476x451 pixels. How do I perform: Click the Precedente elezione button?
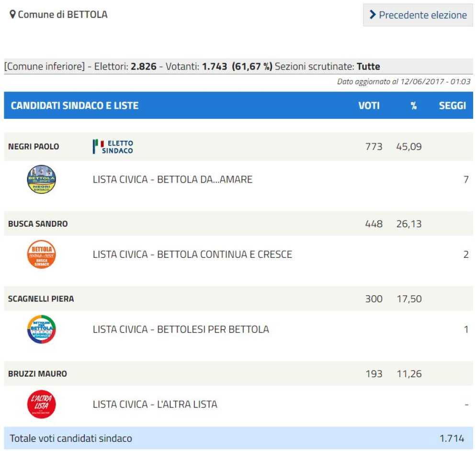click(418, 15)
